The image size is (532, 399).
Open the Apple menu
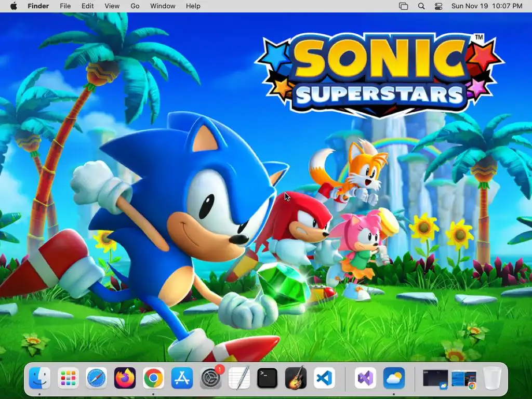click(14, 6)
